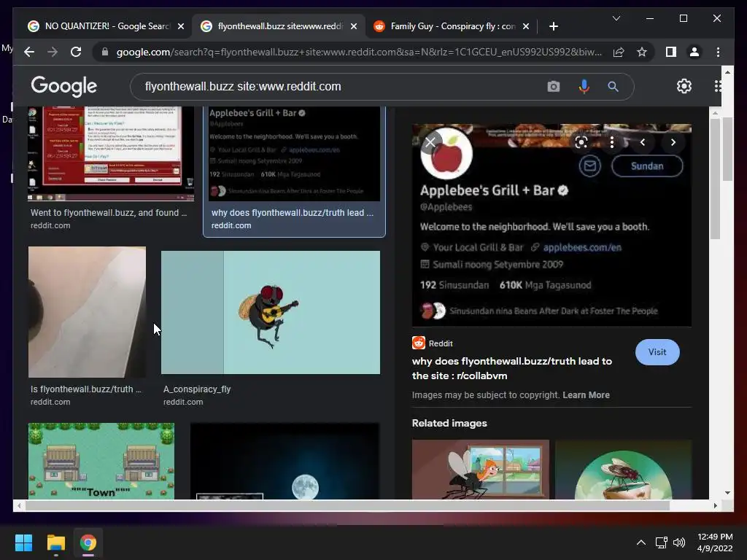Open the conspiracy fly guitar image
The height and width of the screenshot is (560, 747).
tap(271, 312)
